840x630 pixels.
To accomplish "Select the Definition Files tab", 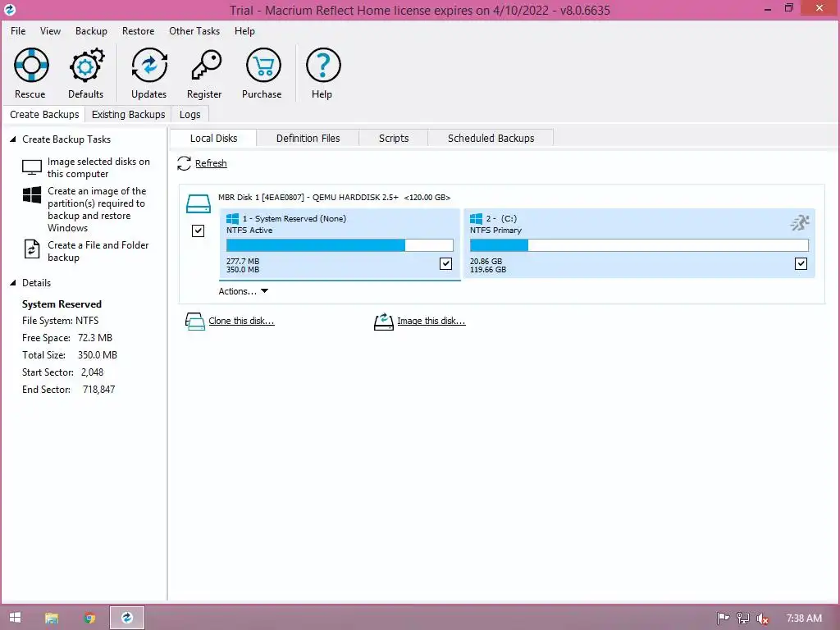I will click(x=308, y=138).
